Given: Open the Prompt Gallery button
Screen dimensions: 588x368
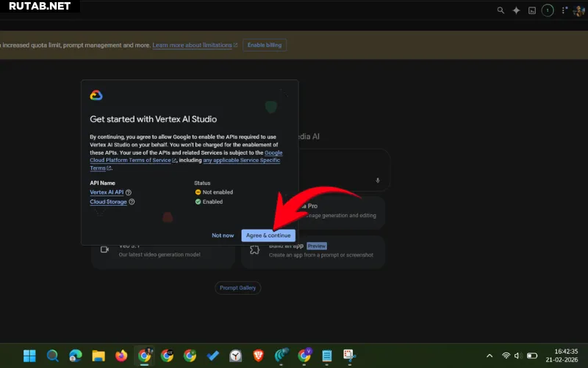Looking at the screenshot, I should pos(237,288).
